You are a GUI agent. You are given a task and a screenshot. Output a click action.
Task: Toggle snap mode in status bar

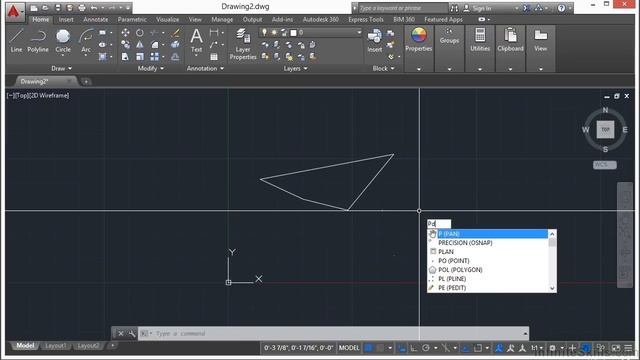tap(380, 348)
